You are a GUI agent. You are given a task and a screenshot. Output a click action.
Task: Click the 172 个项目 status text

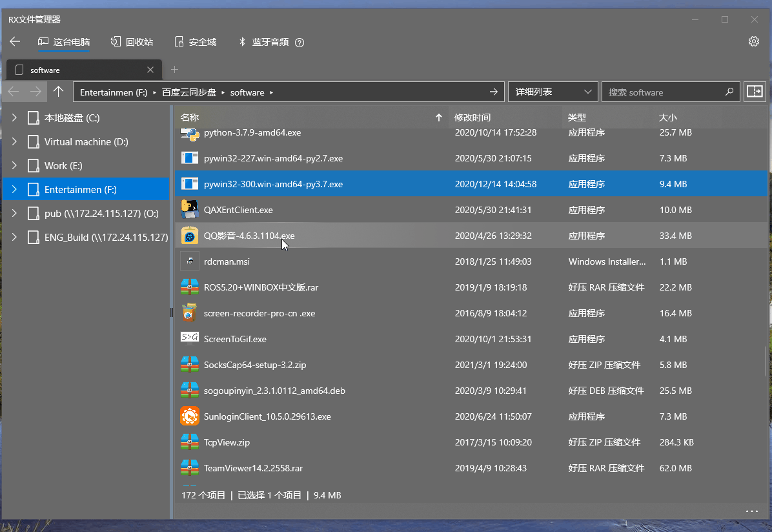[x=203, y=495]
